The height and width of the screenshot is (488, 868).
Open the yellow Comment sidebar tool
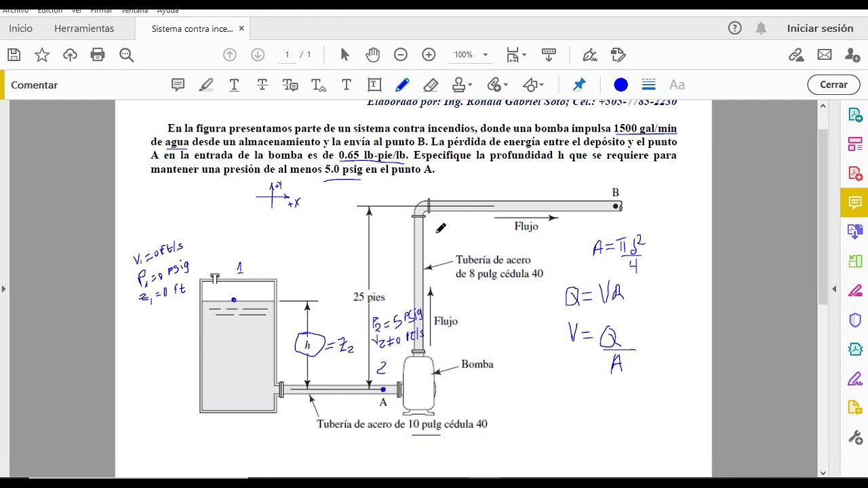pos(854,203)
